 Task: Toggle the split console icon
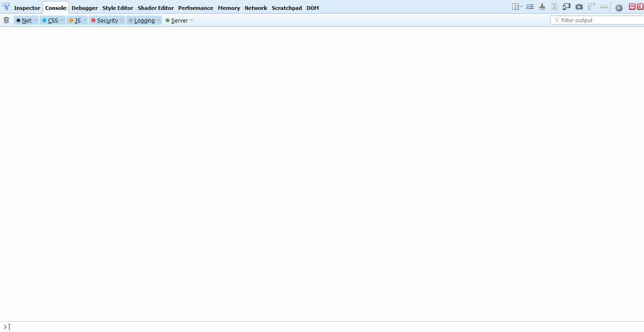tap(529, 7)
